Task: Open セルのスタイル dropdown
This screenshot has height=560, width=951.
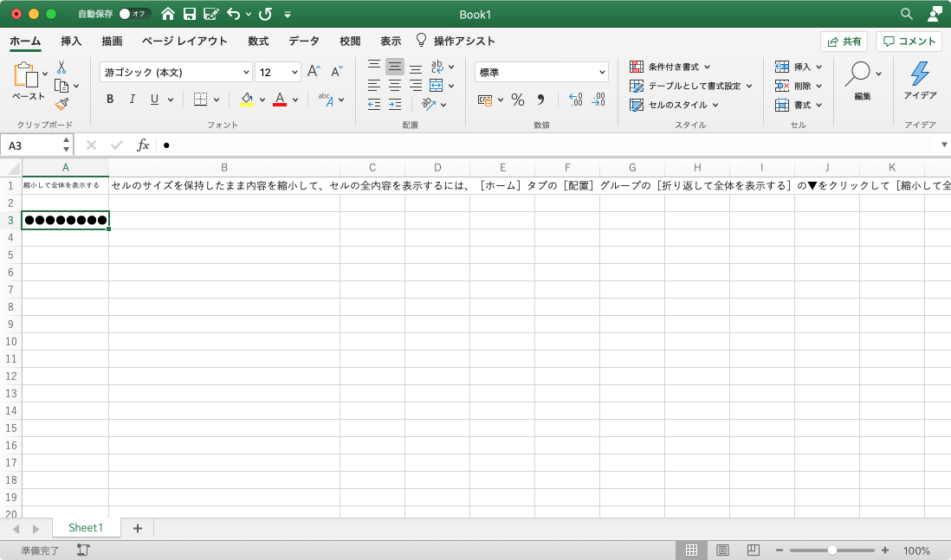Action: tap(674, 104)
